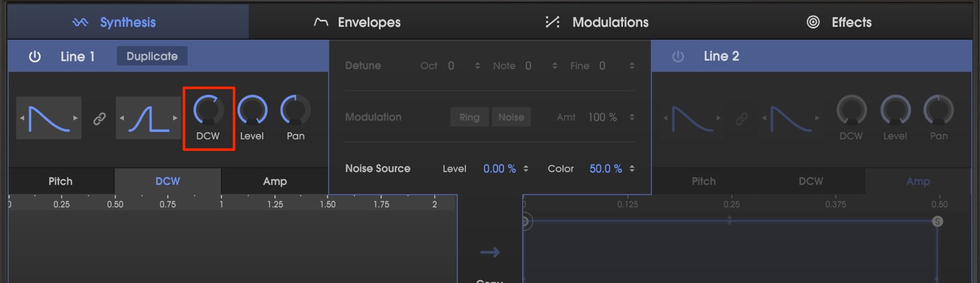Click the Duplicate button for Line 1
Screen dimensions: 980x283
coord(152,56)
